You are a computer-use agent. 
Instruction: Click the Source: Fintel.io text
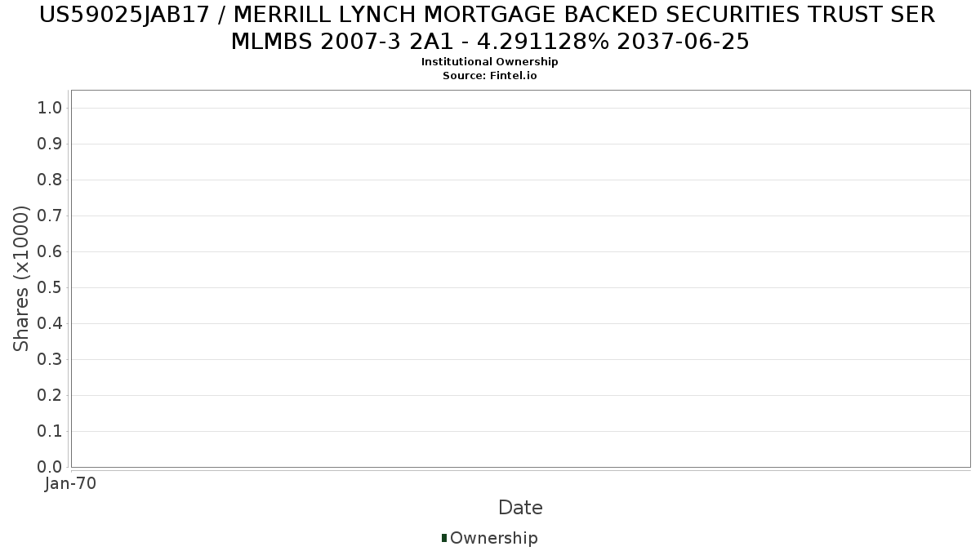pyautogui.click(x=489, y=76)
